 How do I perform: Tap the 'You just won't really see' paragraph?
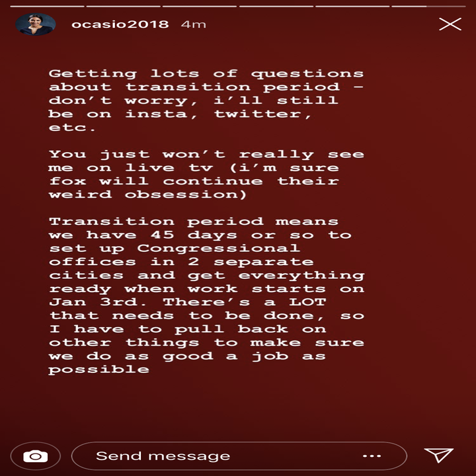206,175
